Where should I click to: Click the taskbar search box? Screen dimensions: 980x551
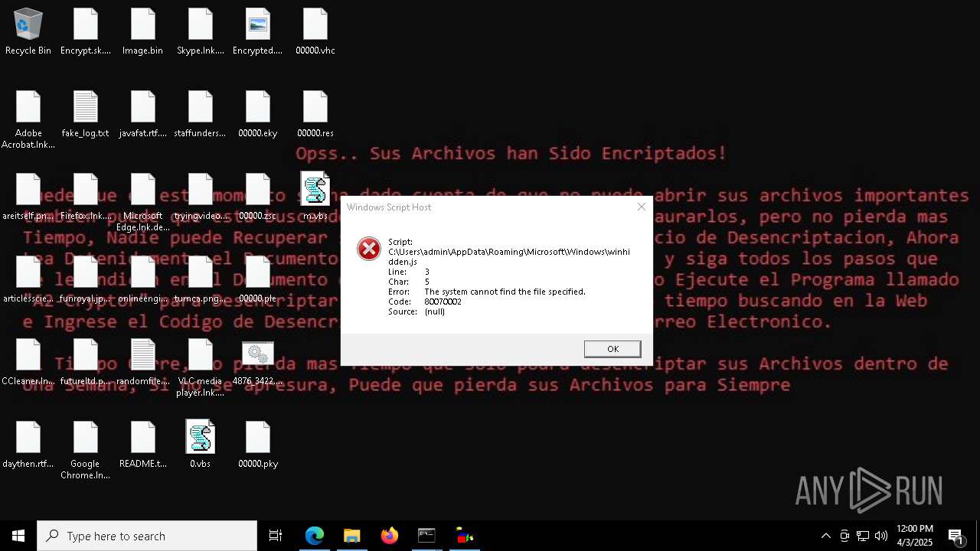click(147, 536)
